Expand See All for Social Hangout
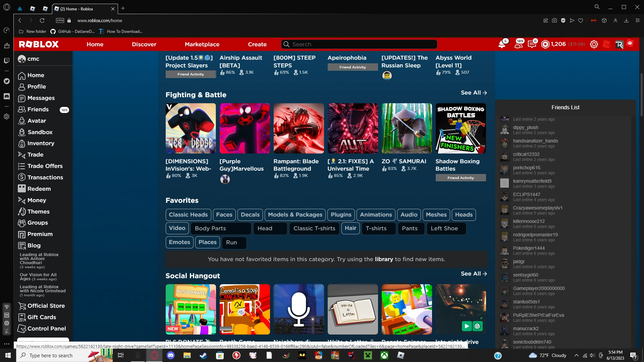This screenshot has height=362, width=644. tap(474, 274)
